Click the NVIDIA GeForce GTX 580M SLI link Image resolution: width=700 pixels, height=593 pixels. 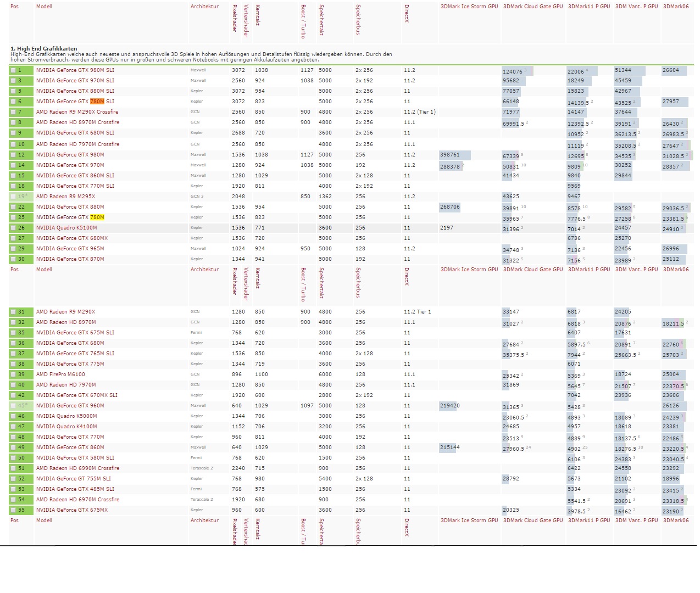(75, 458)
